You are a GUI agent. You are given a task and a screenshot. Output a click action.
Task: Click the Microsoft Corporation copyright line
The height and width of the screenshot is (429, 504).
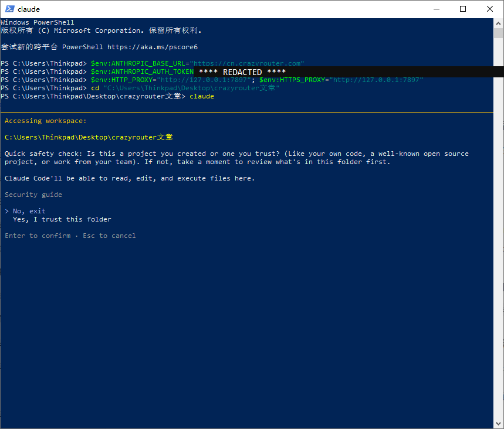pyautogui.click(x=102, y=30)
